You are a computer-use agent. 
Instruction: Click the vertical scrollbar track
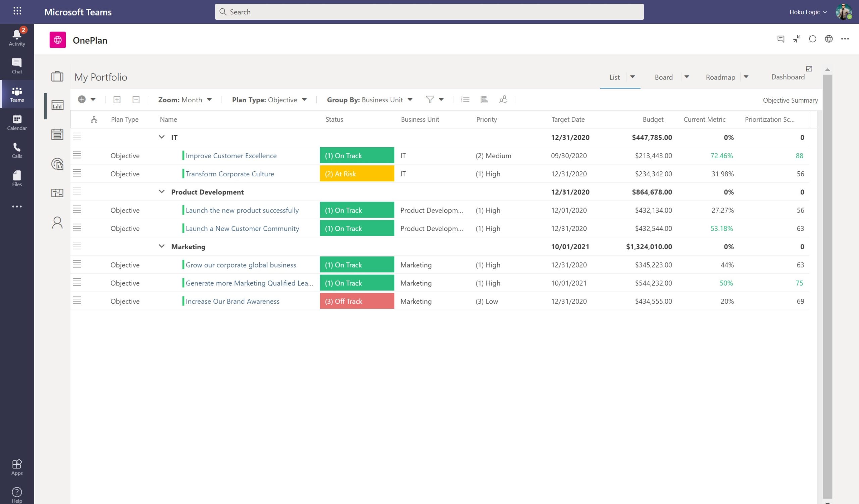(827, 286)
